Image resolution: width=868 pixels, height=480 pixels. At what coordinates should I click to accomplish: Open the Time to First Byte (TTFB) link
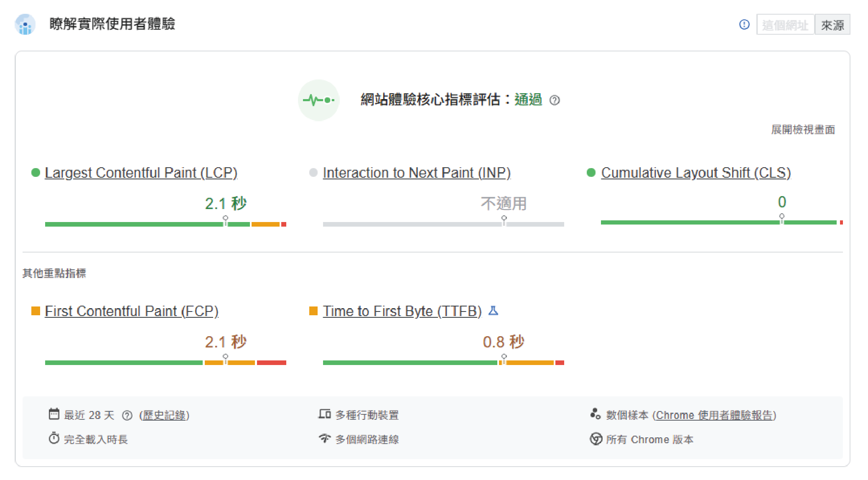[402, 311]
